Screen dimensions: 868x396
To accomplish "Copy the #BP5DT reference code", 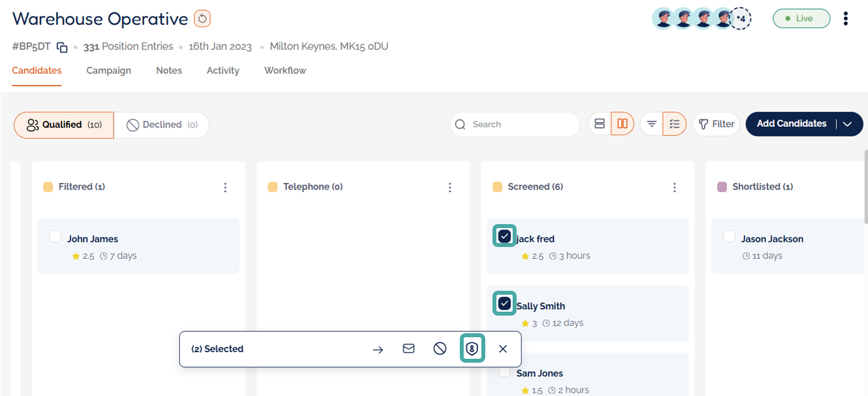I will (x=62, y=47).
